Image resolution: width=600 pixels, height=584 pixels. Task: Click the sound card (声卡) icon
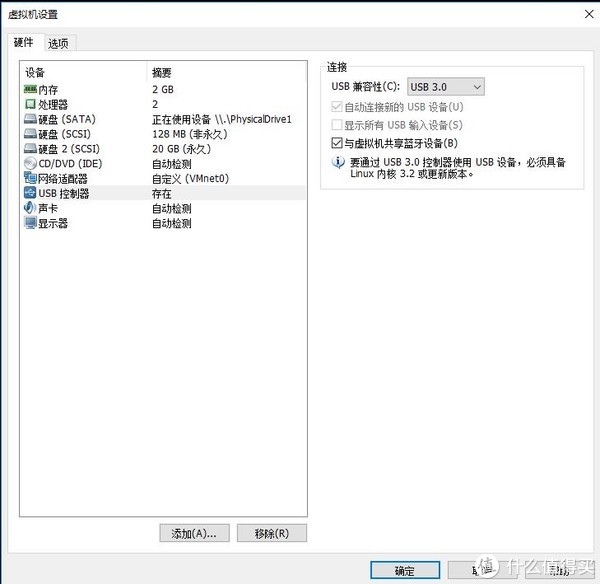point(30,208)
